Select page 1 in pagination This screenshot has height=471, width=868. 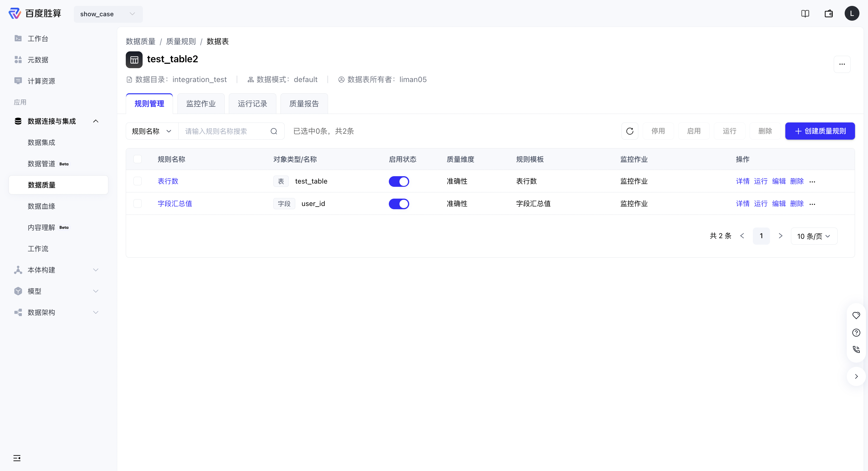(761, 236)
